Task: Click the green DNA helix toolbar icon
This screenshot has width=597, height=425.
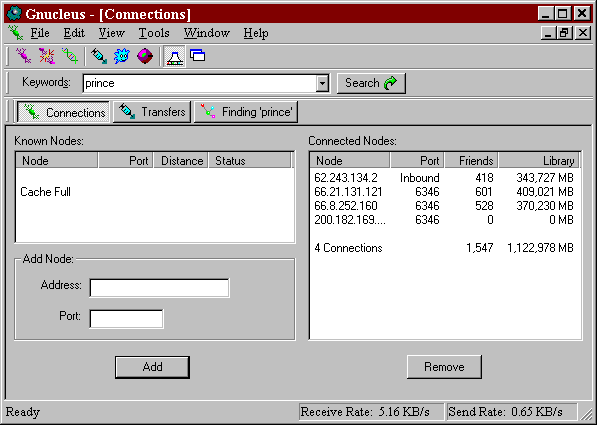Action: pyautogui.click(x=70, y=56)
